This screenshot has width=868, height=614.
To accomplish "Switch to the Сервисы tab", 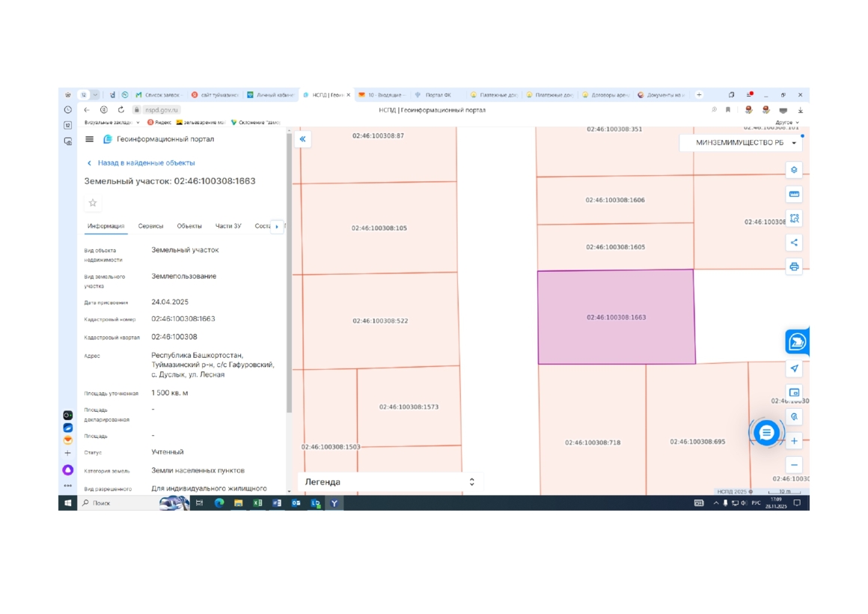I will coord(150,226).
